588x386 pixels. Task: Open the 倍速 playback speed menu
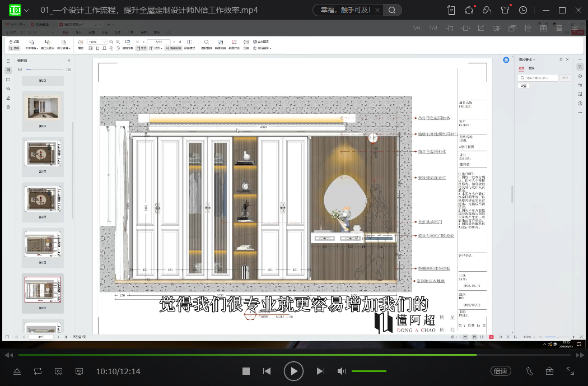(x=500, y=371)
